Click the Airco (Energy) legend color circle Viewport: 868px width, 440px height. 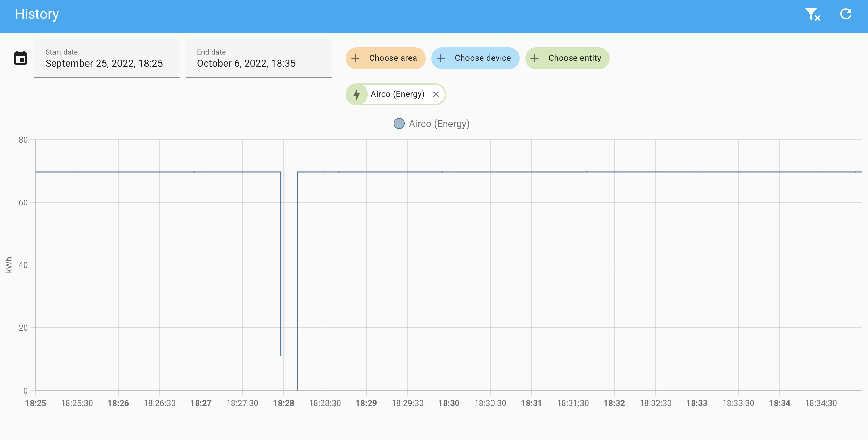[399, 124]
